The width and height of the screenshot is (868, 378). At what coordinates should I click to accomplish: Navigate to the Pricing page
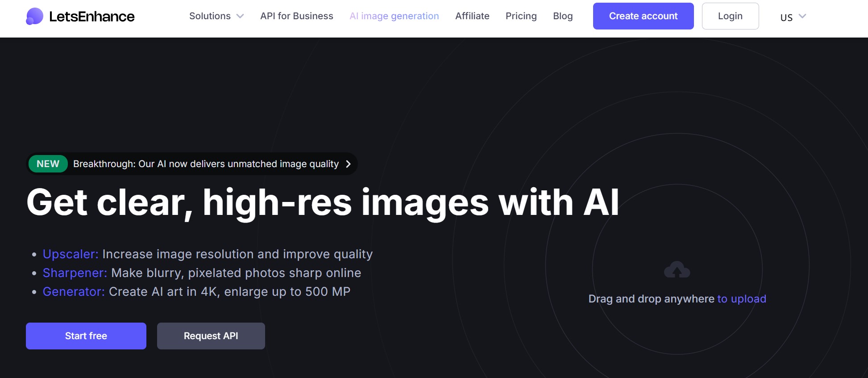[x=521, y=16]
